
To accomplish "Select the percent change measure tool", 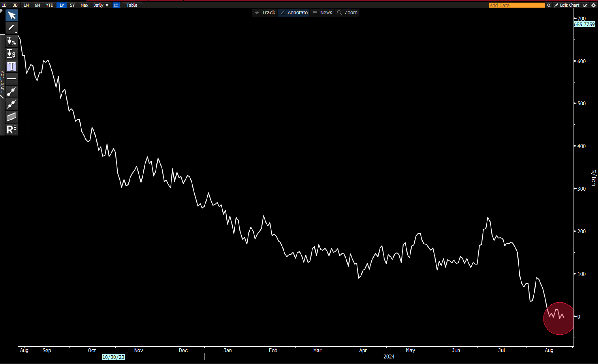I will coord(11,41).
